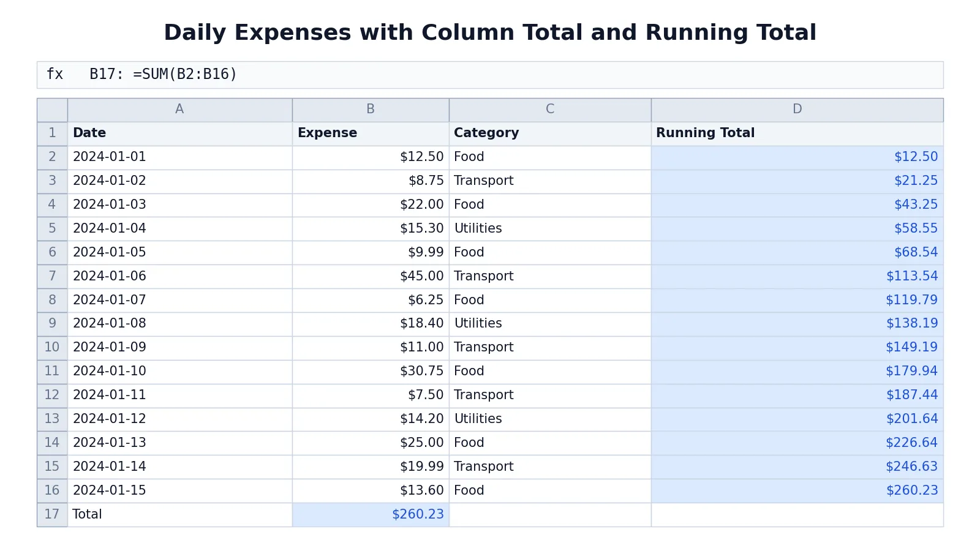The height and width of the screenshot is (551, 980).
Task: Click the "Date" header cell
Action: point(179,133)
